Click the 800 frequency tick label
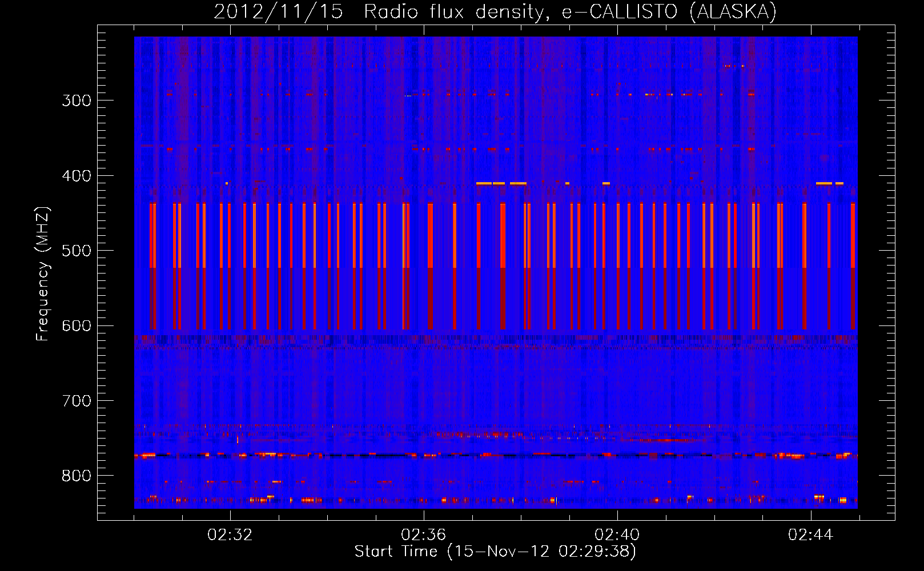The image size is (924, 571). click(x=77, y=476)
